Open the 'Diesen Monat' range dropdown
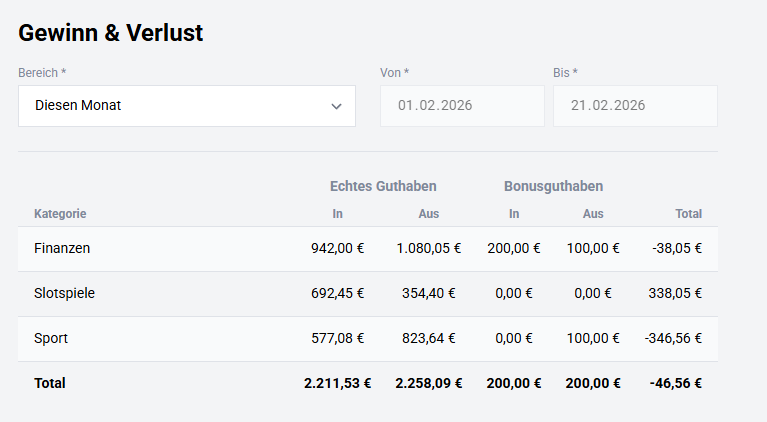Viewport: 767px width, 422px height. point(186,106)
